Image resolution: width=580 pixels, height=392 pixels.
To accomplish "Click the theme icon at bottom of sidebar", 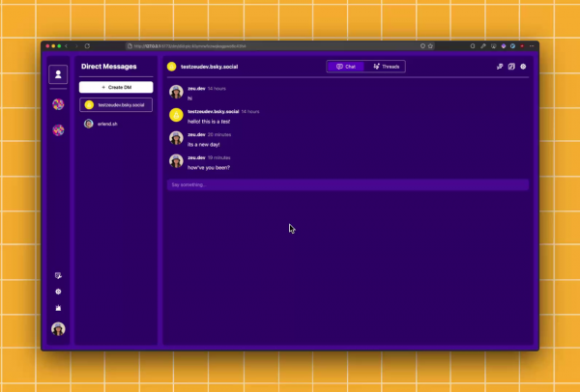I will [x=58, y=308].
